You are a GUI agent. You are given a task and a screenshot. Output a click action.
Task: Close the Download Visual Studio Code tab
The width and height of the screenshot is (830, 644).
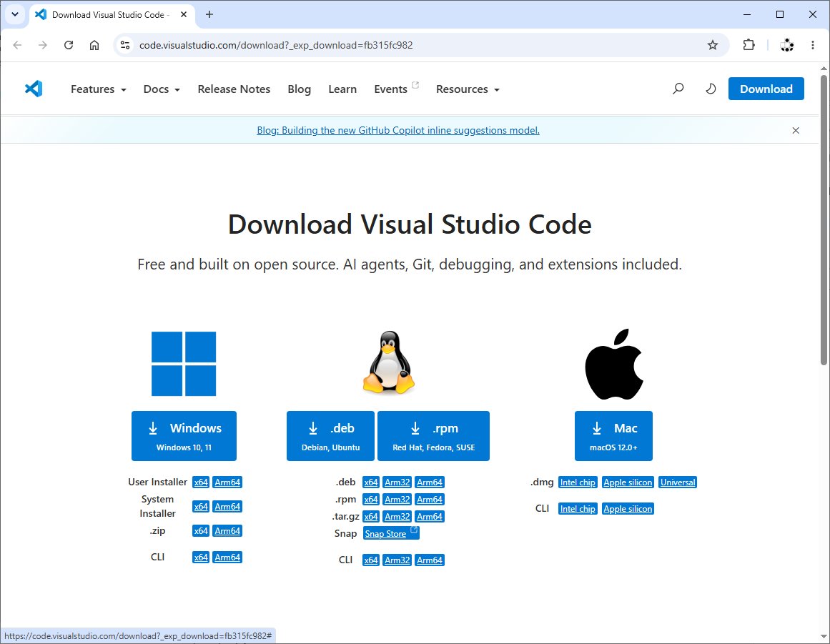click(184, 15)
